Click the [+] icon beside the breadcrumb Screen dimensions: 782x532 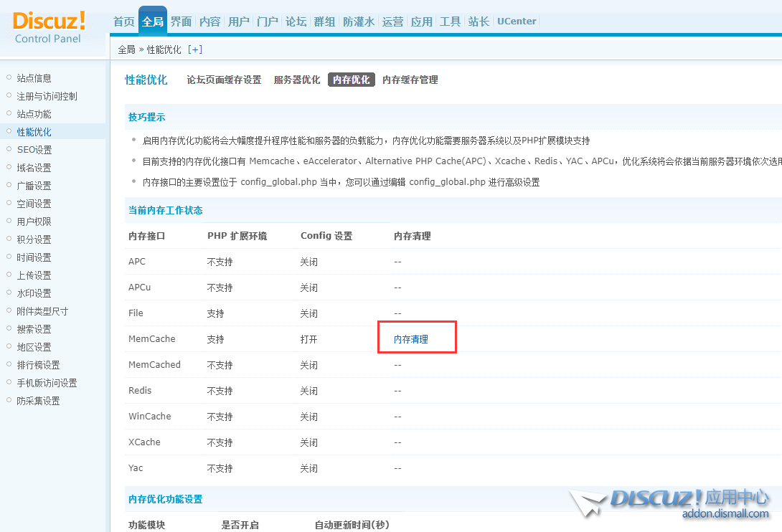[x=194, y=49]
